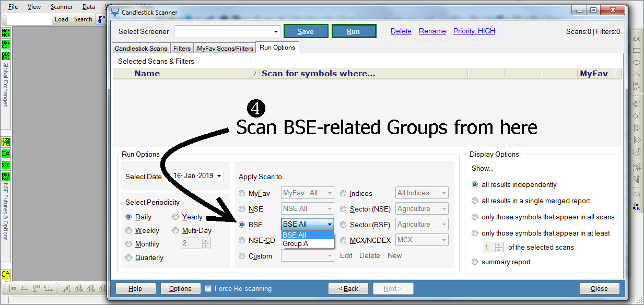Open the IDX indices sidebar icon
This screenshot has height=305, width=644.
(6, 154)
